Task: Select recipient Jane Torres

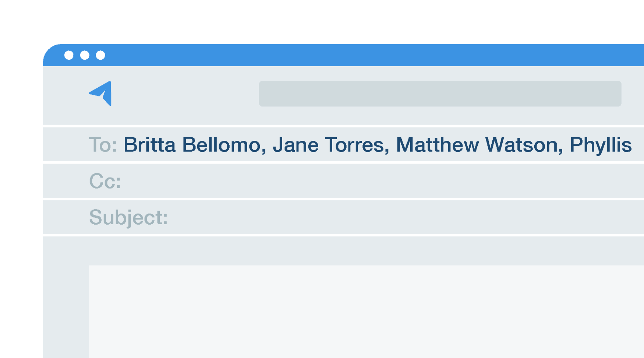Action: point(328,145)
